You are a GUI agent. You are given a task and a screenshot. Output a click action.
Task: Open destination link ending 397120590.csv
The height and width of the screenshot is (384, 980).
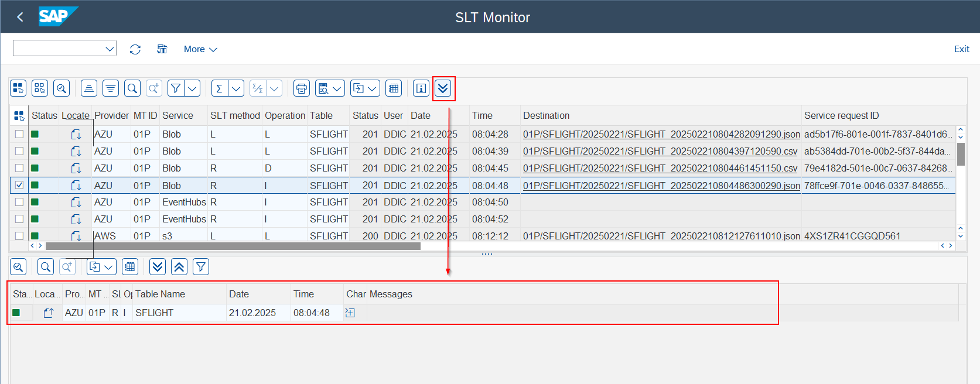coord(660,151)
